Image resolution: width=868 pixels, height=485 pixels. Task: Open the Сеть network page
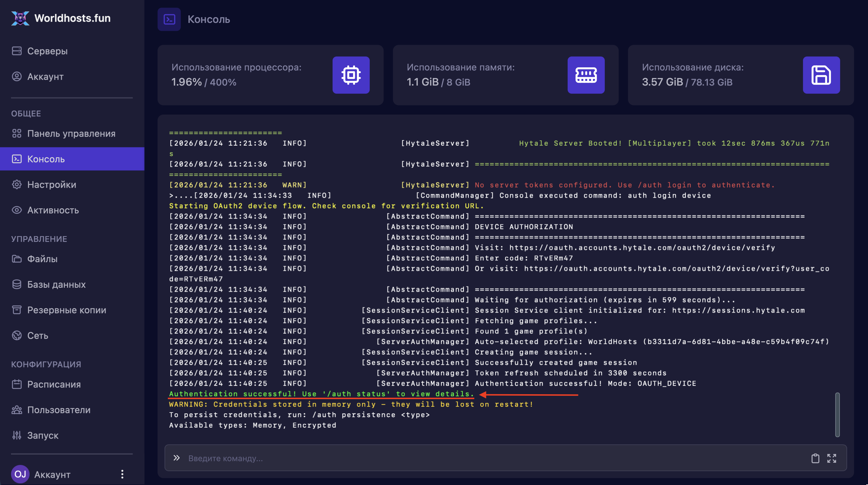(37, 336)
